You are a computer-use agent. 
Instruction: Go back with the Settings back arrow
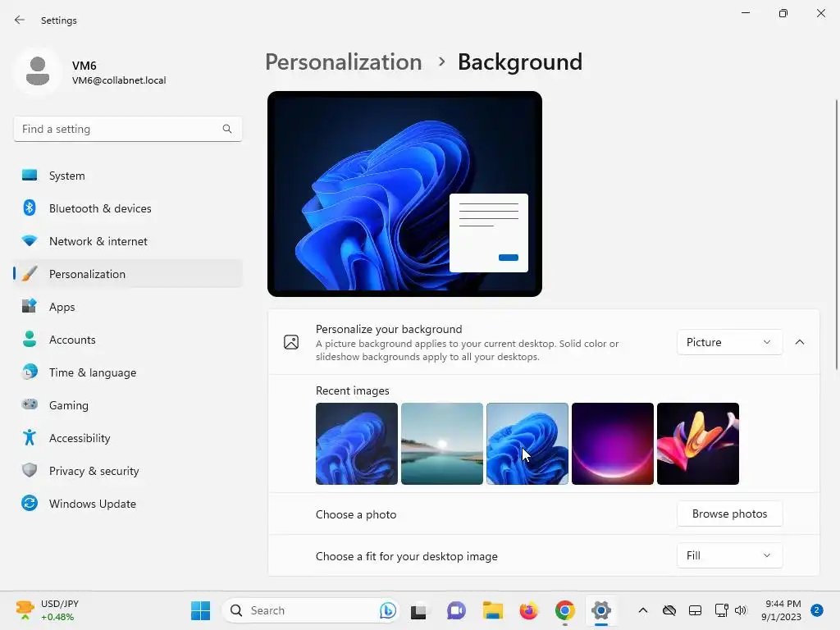(20, 20)
